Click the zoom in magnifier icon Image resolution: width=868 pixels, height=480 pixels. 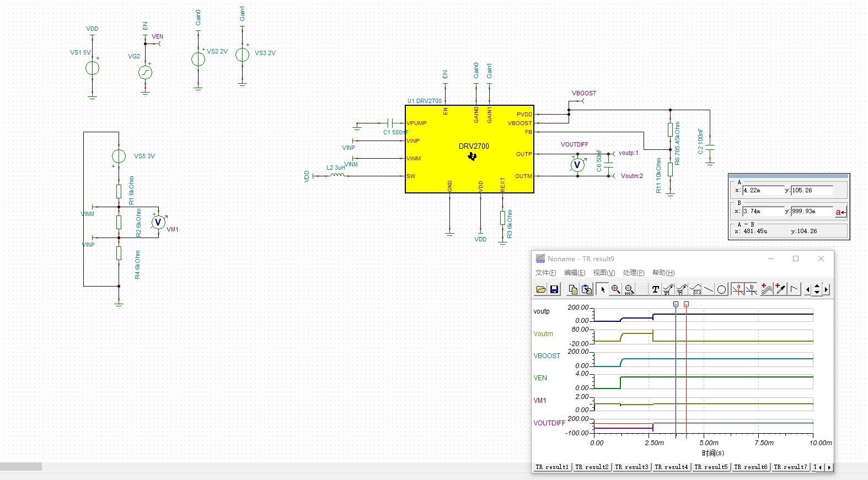coord(615,289)
